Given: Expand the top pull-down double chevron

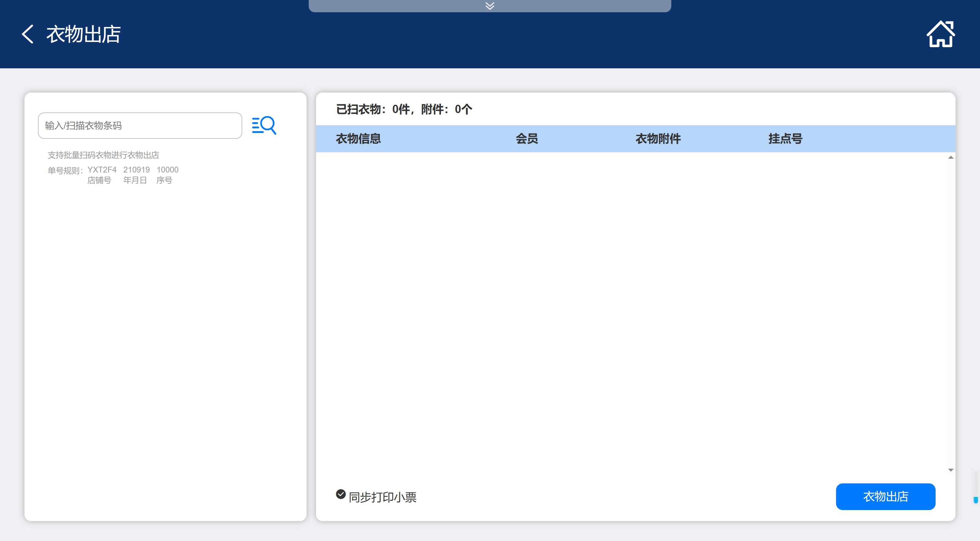Looking at the screenshot, I should pos(490,6).
